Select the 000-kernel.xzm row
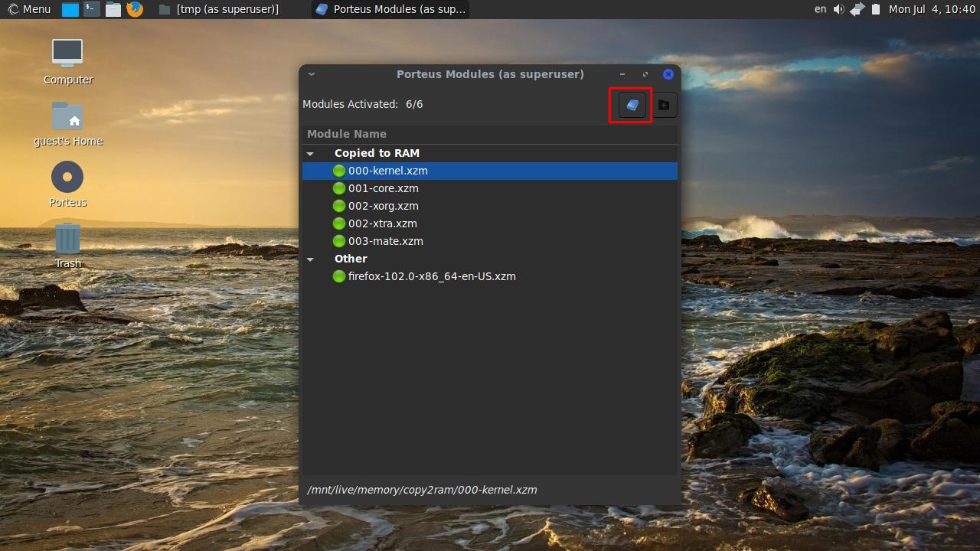Screen dimensions: 980x551 [490, 171]
